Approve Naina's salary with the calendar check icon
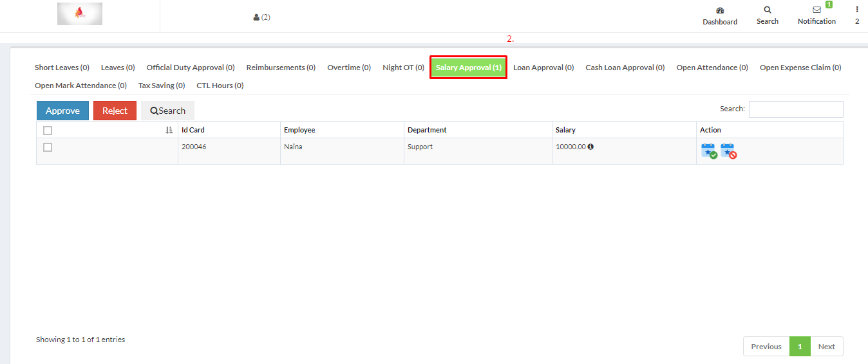 coord(709,152)
